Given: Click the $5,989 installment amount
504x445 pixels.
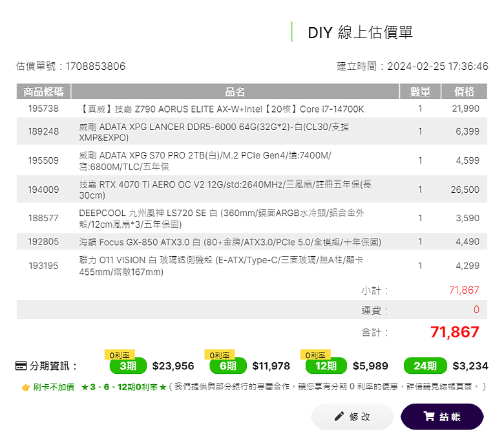Looking at the screenshot, I should click(x=370, y=366).
